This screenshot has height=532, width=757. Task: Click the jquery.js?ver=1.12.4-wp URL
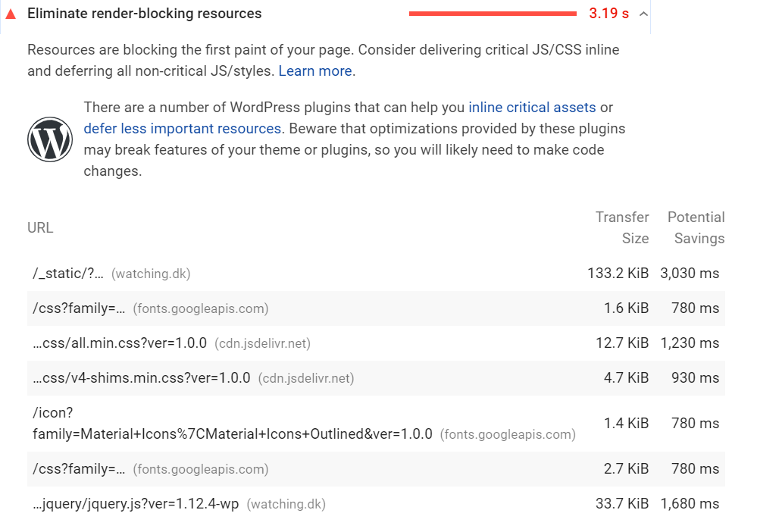[x=136, y=504]
